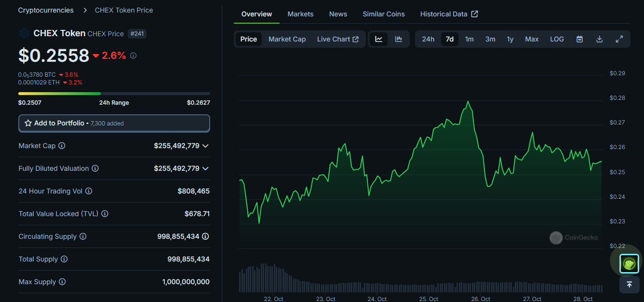The height and width of the screenshot is (302, 644).
Task: Expand chart to fullscreen with arrows icon
Action: point(619,39)
